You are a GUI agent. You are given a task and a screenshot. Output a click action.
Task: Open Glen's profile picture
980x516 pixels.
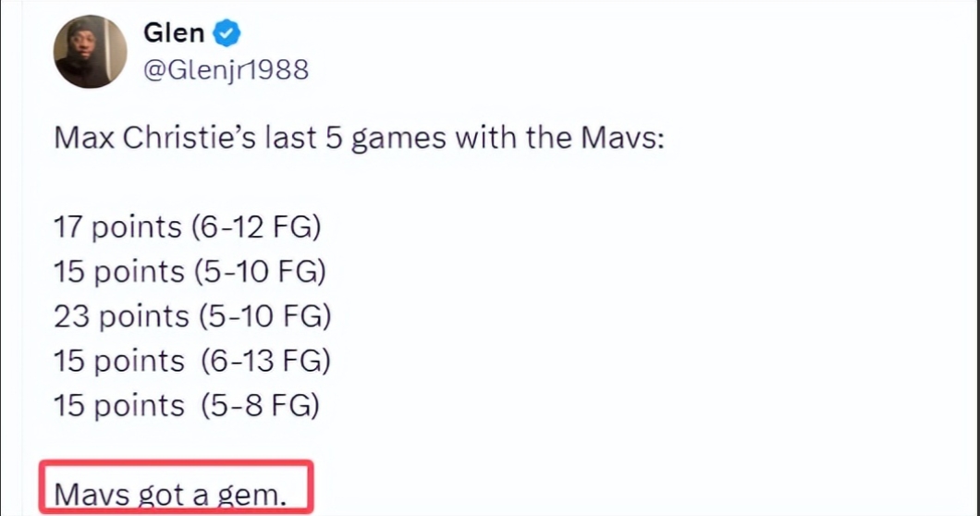91,53
